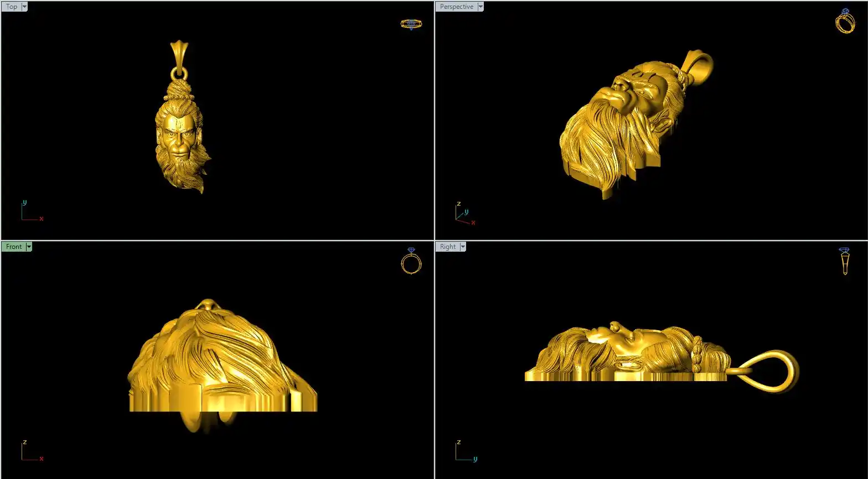Click the ZY axis indicator in Right viewport

coord(465,451)
